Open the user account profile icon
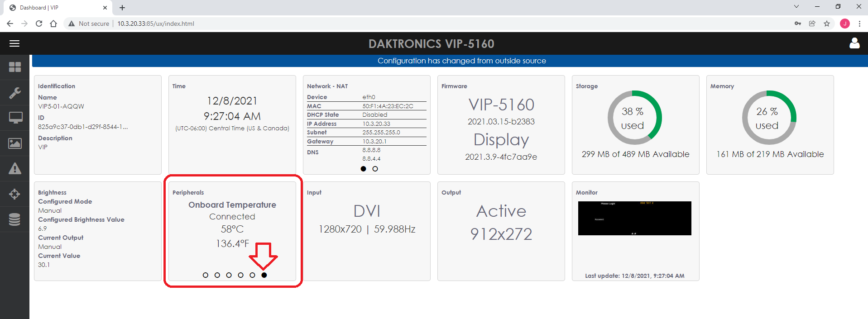 pyautogui.click(x=854, y=43)
